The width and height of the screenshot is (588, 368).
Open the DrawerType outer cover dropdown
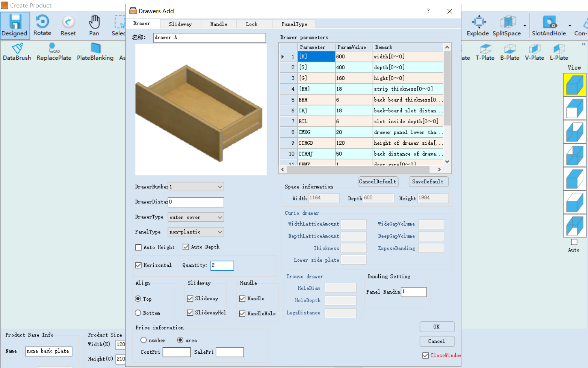pyautogui.click(x=196, y=217)
